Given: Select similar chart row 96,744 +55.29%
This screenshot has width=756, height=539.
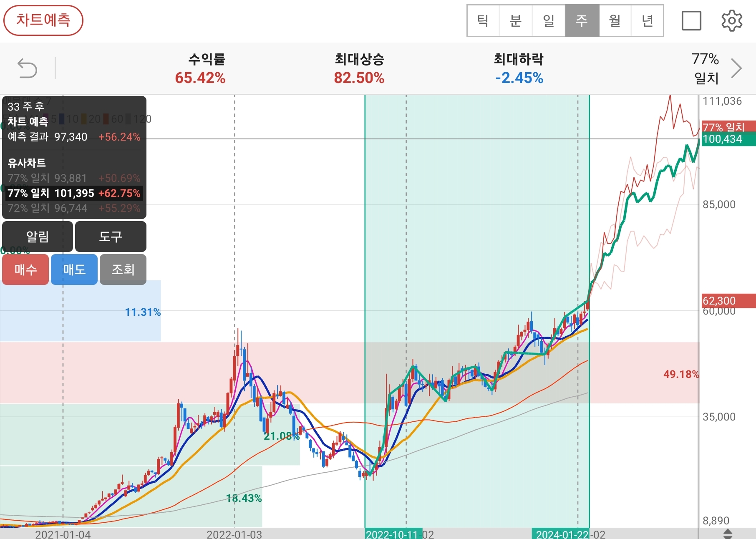Looking at the screenshot, I should click(74, 208).
